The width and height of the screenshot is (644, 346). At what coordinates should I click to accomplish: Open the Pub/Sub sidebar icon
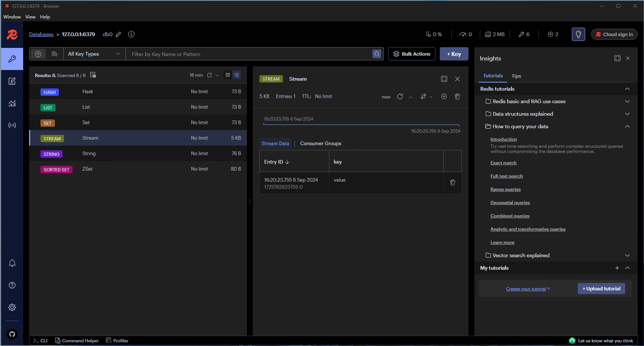pyautogui.click(x=12, y=125)
